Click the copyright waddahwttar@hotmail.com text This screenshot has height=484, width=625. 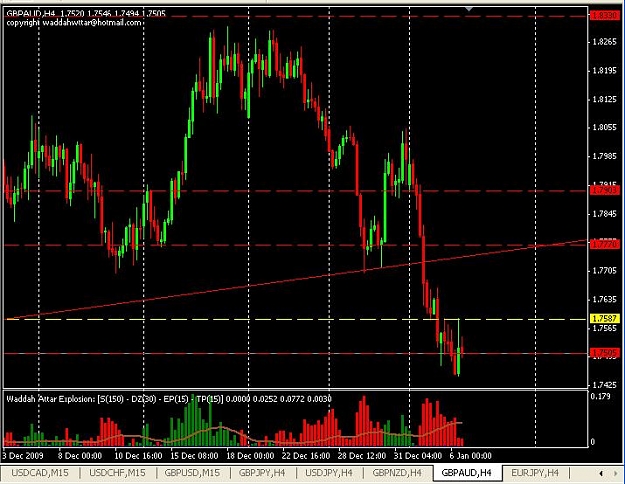tap(74, 23)
